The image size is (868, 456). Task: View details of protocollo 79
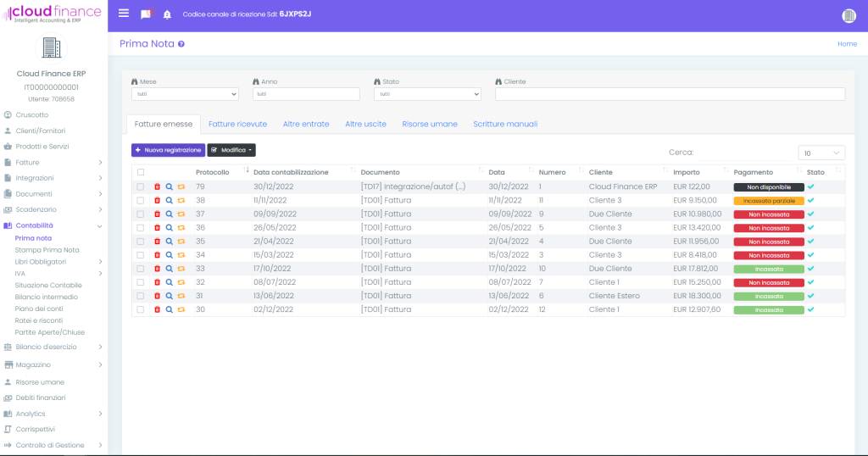(170, 187)
